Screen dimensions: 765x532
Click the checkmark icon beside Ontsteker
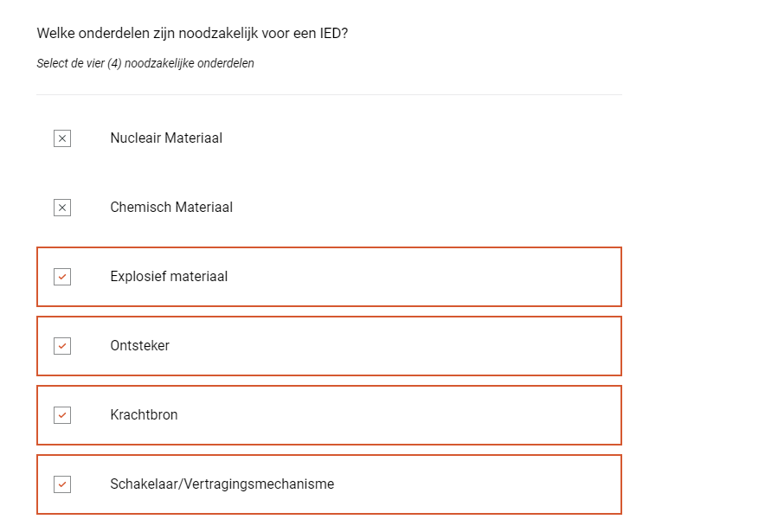pyautogui.click(x=62, y=346)
